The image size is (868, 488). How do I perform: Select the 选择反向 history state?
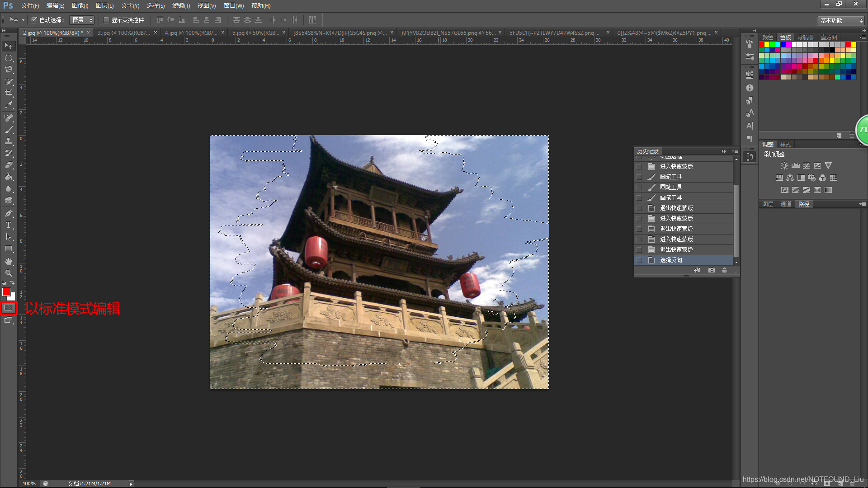coord(684,260)
